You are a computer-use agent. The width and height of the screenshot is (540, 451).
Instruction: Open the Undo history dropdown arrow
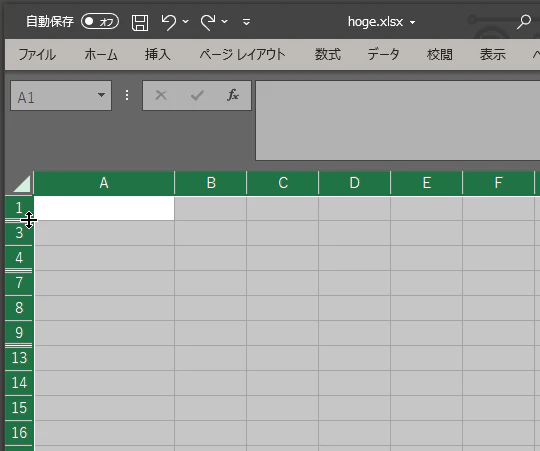186,21
